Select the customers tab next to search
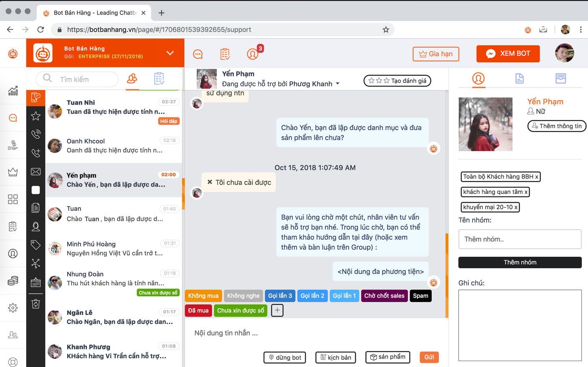 point(132,78)
